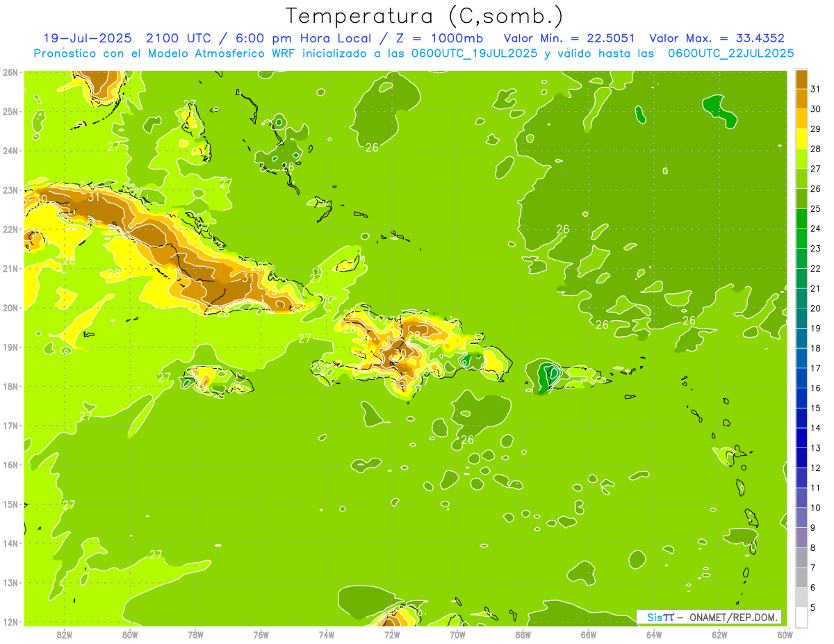Click the 24N latitude axis label
Image resolution: width=834 pixels, height=644 pixels.
[10, 151]
